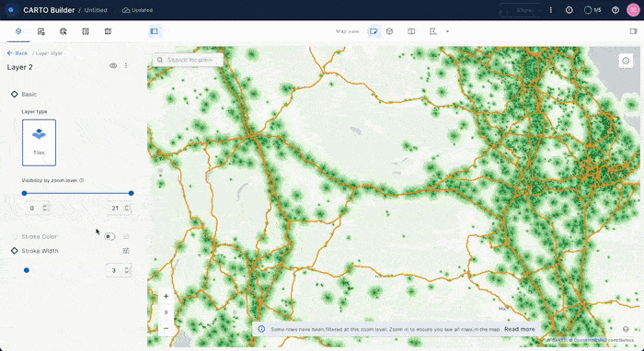Click the minimum zoom slider handle
Image resolution: width=644 pixels, height=351 pixels.
[x=24, y=193]
